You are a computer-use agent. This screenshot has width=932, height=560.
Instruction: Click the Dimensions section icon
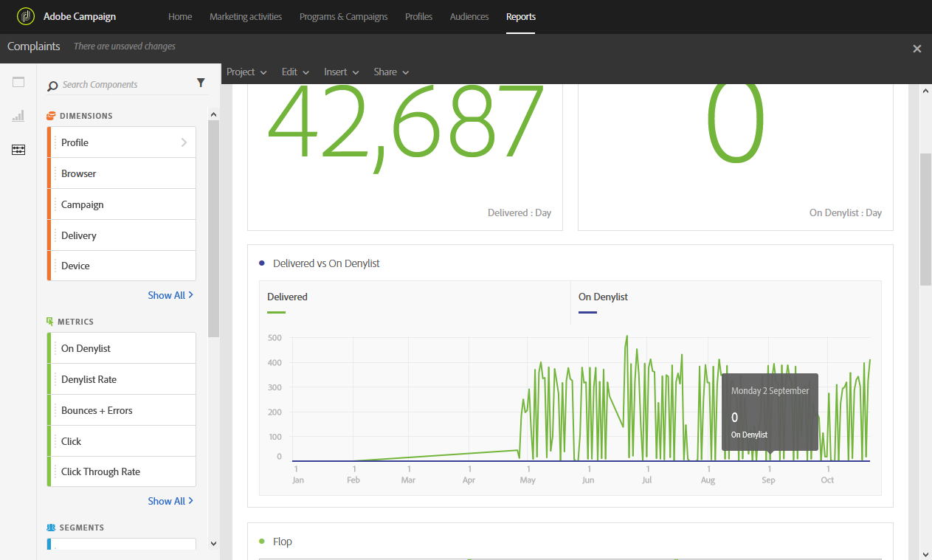(51, 116)
